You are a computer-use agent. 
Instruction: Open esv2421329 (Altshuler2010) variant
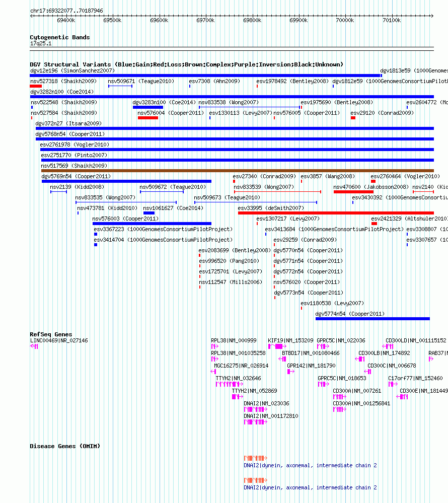pos(410,219)
